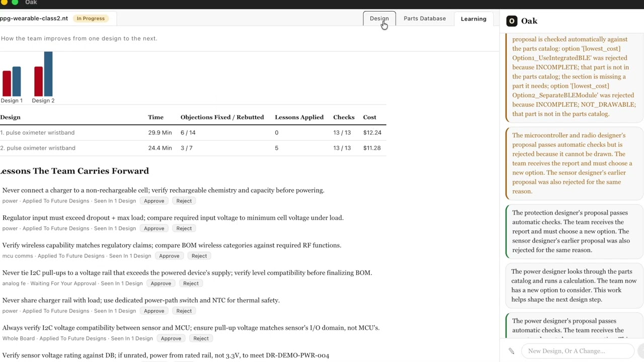Click the power designer parts catalog message
This screenshot has width=644, height=362.
574,286
